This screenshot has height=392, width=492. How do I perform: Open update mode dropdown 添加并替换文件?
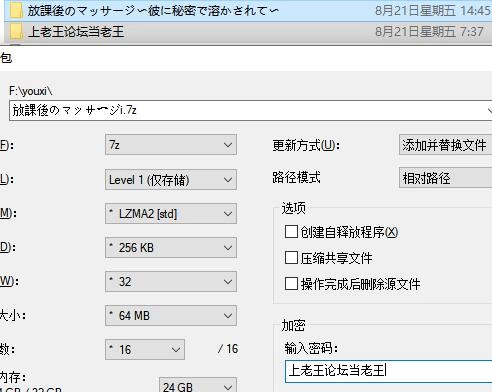pos(445,145)
